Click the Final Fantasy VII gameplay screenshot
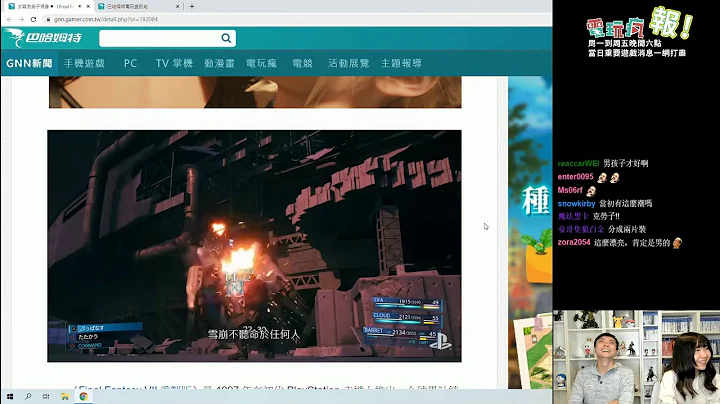720x404 pixels. point(254,246)
